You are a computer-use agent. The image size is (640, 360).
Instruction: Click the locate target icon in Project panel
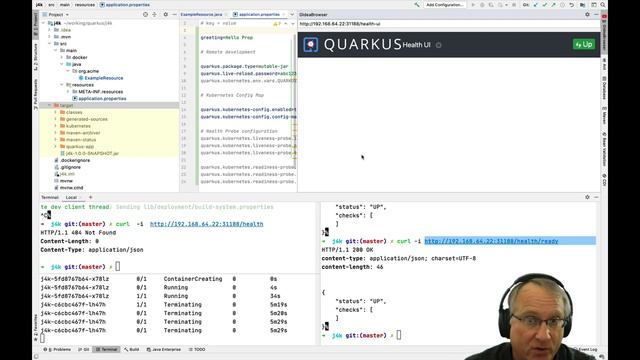(x=145, y=14)
